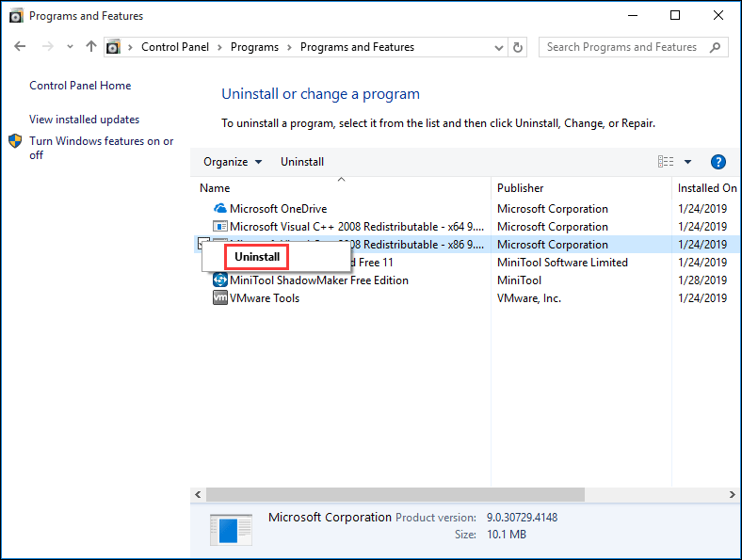Open Turn Windows features on or off
This screenshot has width=742, height=560.
pyautogui.click(x=102, y=148)
